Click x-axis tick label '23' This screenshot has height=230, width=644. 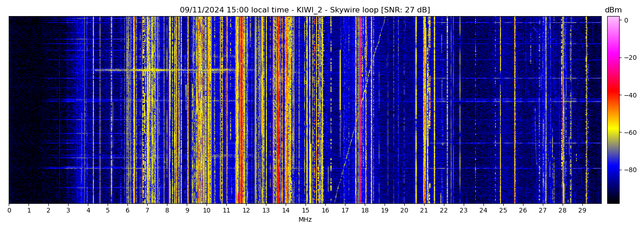click(464, 211)
